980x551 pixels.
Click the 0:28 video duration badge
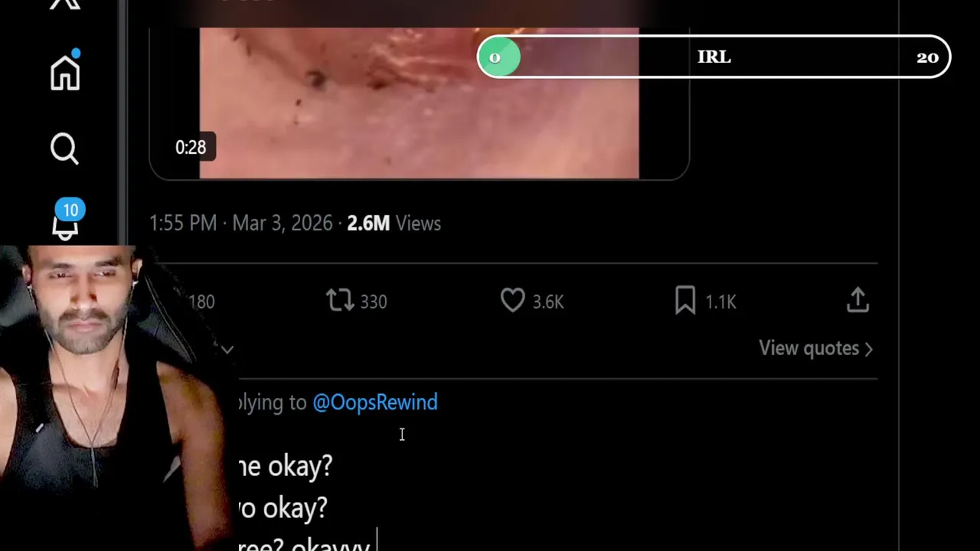tap(191, 147)
